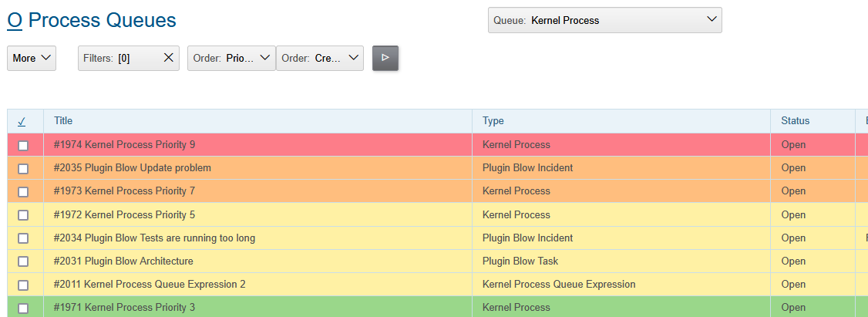Open the Queue Kernel Process dropdown
Viewport: 868px width, 317px height.
point(604,21)
